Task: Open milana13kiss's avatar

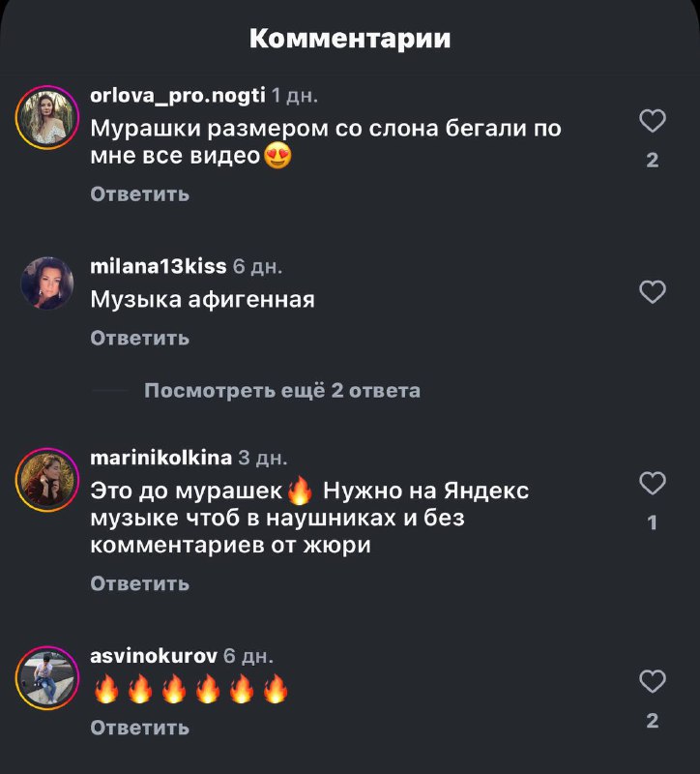Action: click(x=46, y=283)
